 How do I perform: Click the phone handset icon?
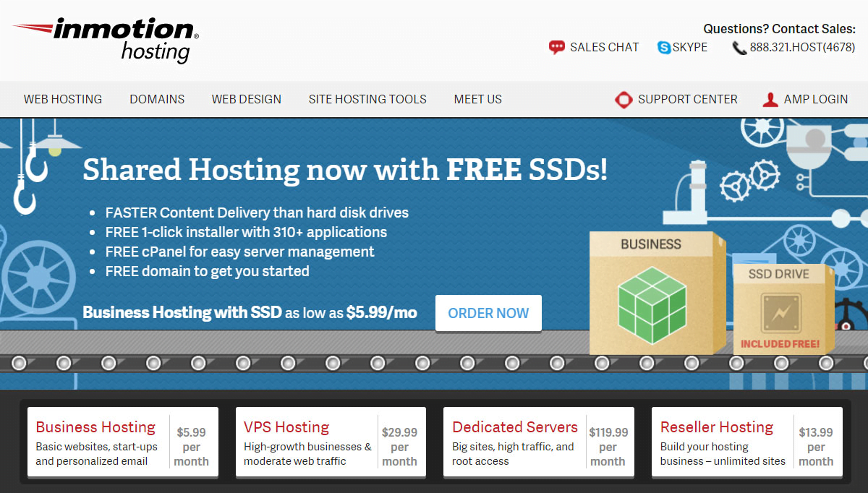point(739,48)
